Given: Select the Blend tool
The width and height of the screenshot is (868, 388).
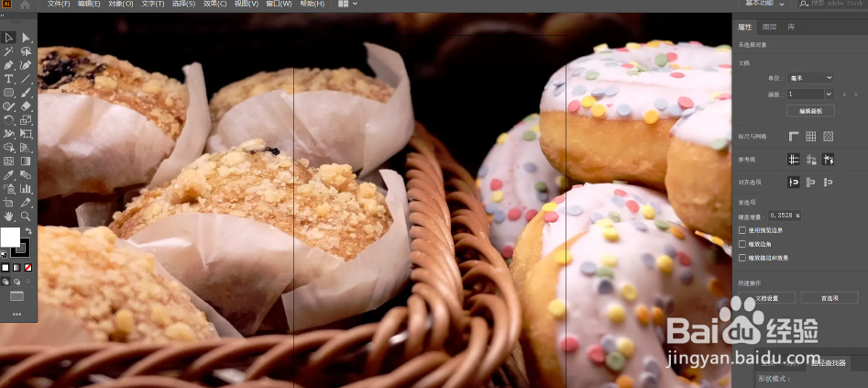Looking at the screenshot, I should click(26, 175).
